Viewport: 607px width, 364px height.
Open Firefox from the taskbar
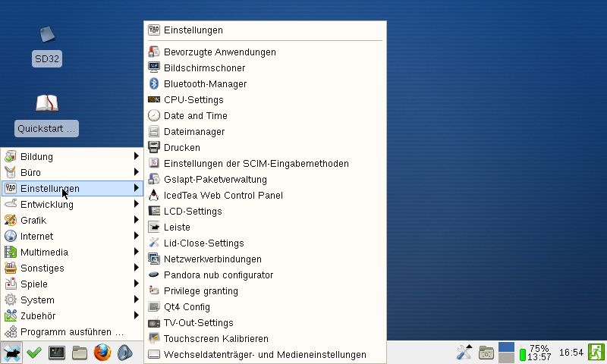[102, 353]
